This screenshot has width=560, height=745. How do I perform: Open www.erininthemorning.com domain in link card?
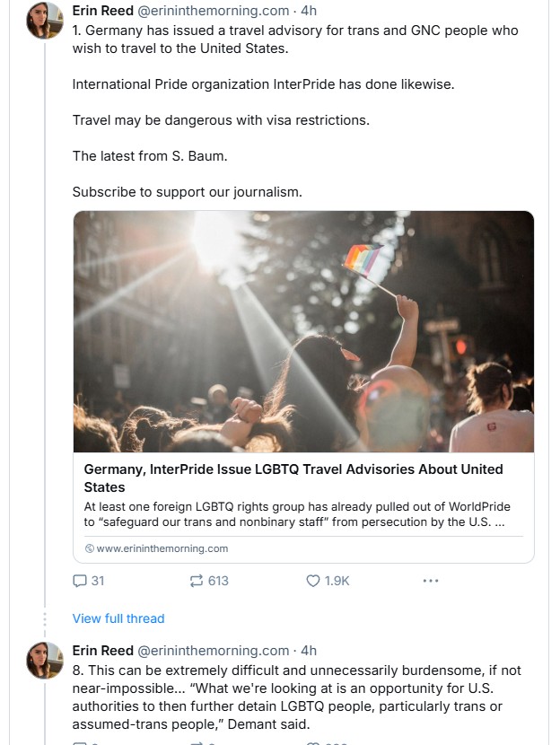pos(162,548)
